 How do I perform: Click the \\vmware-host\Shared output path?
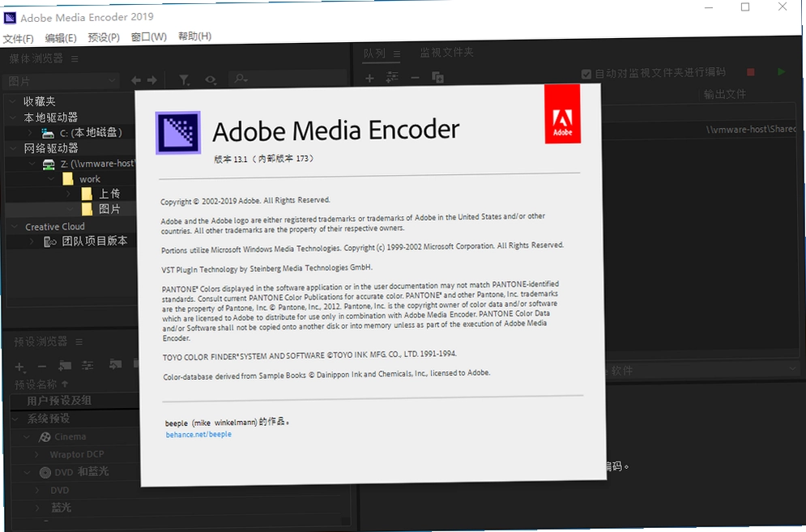pyautogui.click(x=751, y=129)
